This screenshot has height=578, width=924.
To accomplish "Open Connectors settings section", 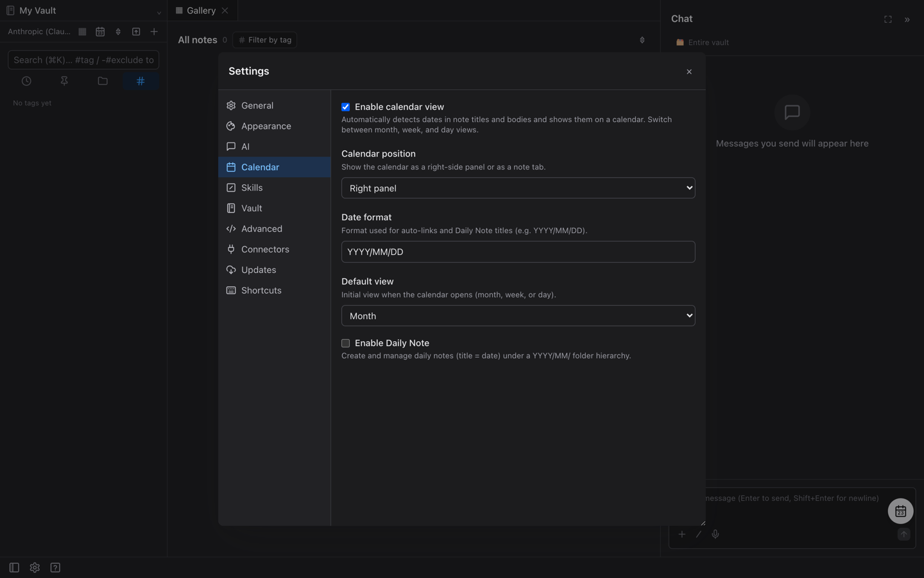I will (275, 249).
